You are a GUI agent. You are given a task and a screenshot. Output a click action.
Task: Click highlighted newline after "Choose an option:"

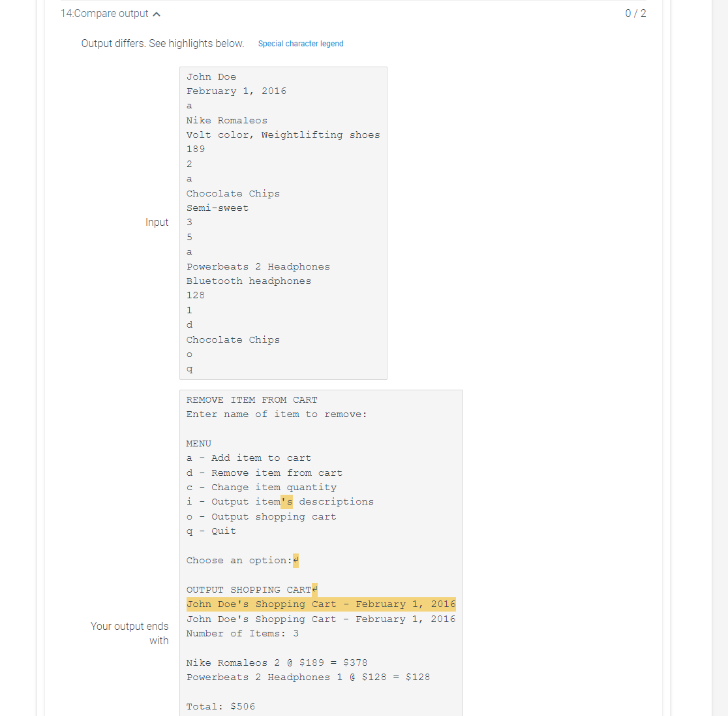tap(296, 561)
